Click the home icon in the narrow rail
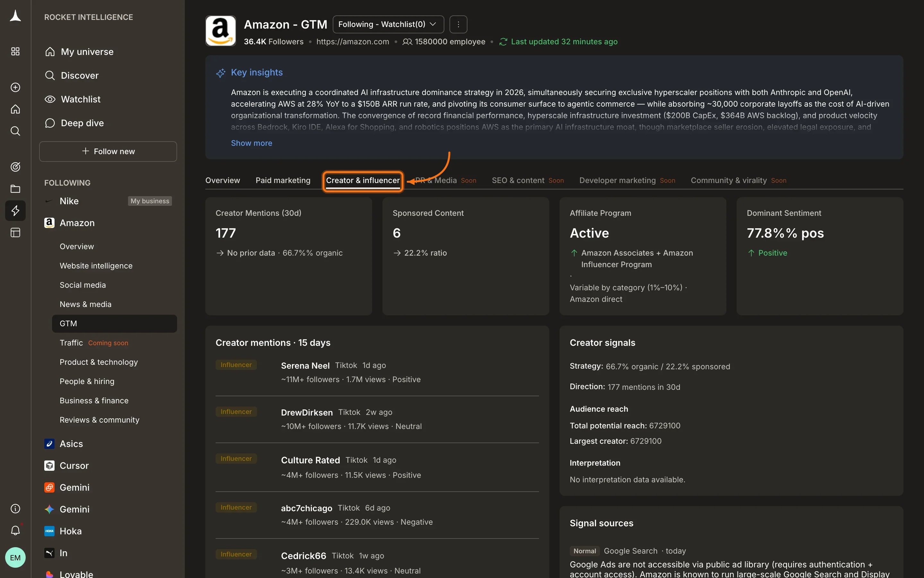The image size is (924, 578). tap(15, 109)
